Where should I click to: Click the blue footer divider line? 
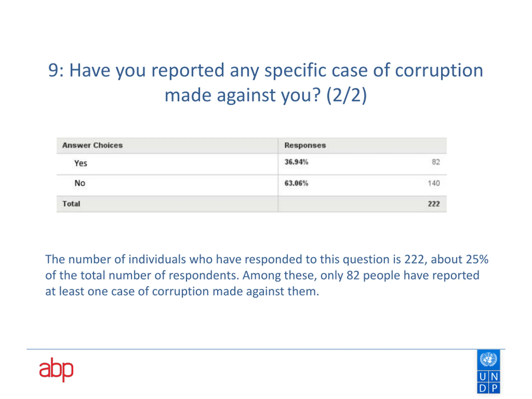click(x=266, y=349)
